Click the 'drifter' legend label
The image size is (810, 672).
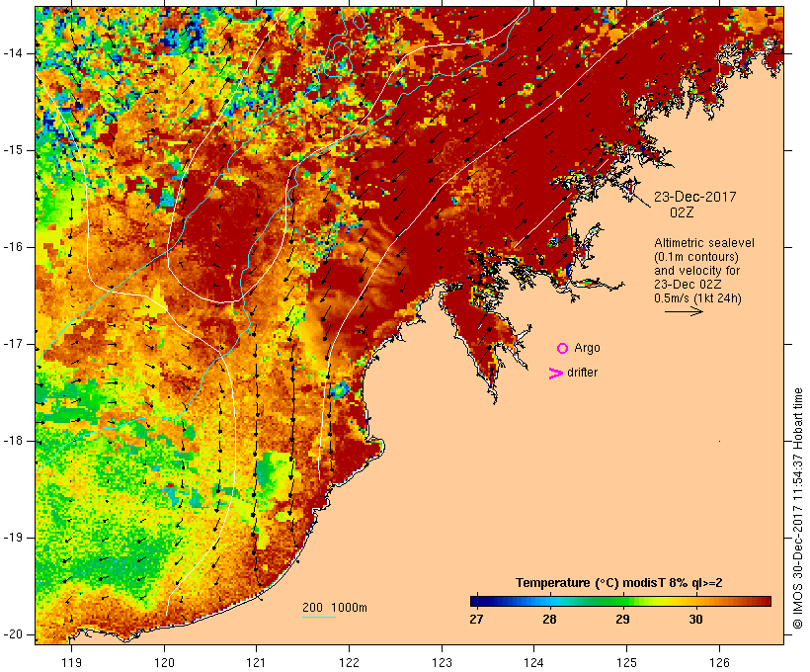click(582, 373)
